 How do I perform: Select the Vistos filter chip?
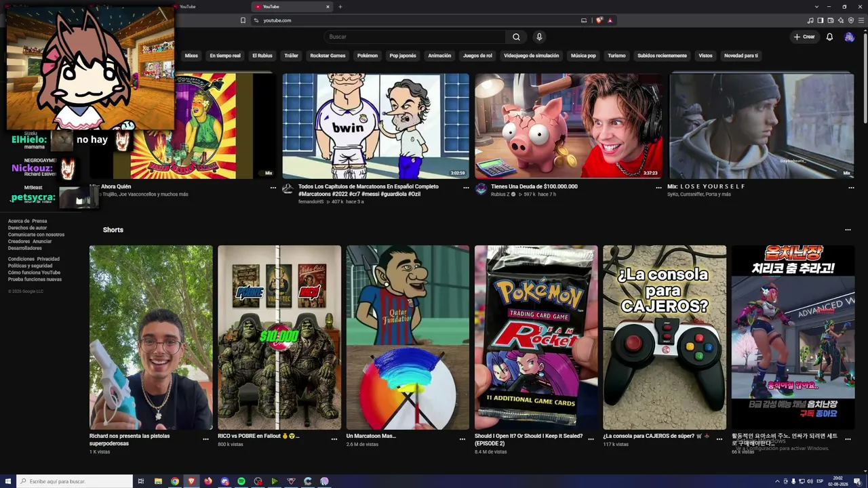pyautogui.click(x=706, y=56)
